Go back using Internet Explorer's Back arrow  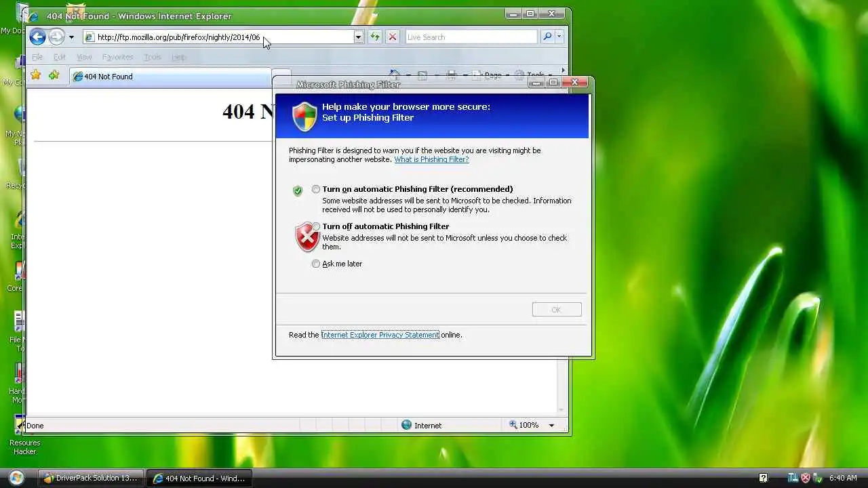[x=38, y=37]
